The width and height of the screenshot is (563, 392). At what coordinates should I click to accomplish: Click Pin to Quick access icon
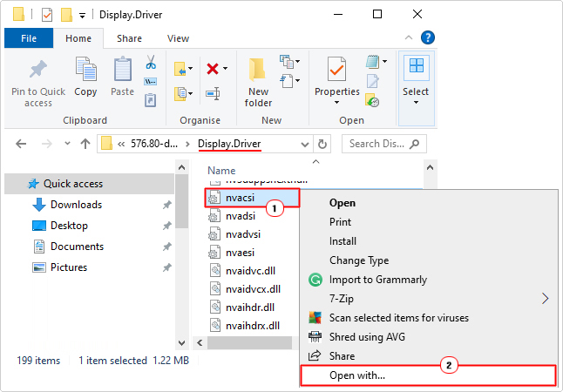pyautogui.click(x=38, y=70)
